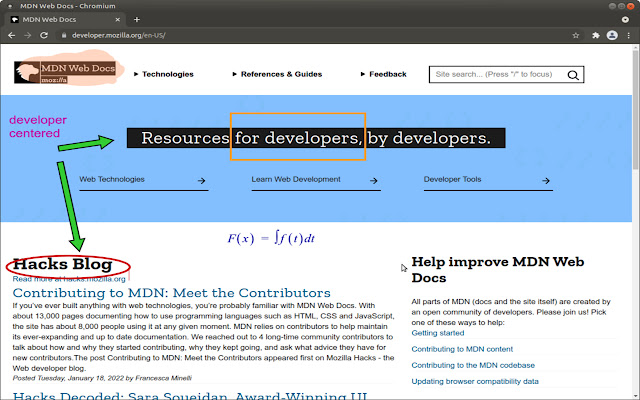Viewport: 640px width, 400px height.
Task: Click the search magnifier icon
Action: pyautogui.click(x=573, y=75)
